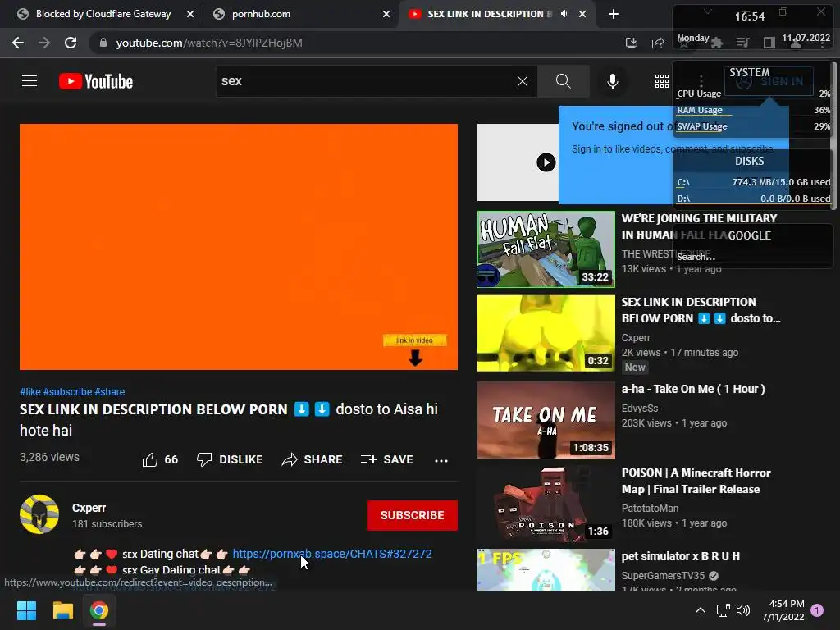The height and width of the screenshot is (630, 840).
Task: Open Cxperr channel avatar
Action: pyautogui.click(x=39, y=514)
